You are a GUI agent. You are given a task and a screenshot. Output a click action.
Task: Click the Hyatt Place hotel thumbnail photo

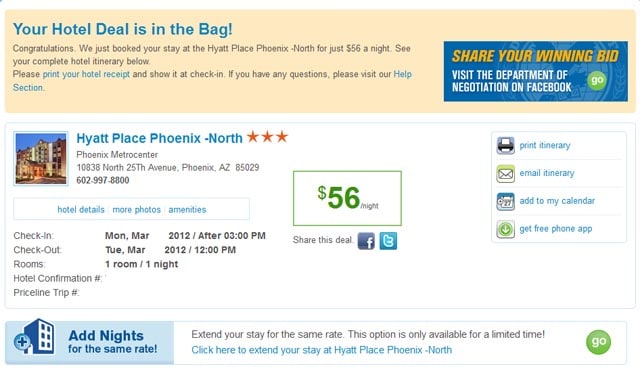pyautogui.click(x=41, y=158)
